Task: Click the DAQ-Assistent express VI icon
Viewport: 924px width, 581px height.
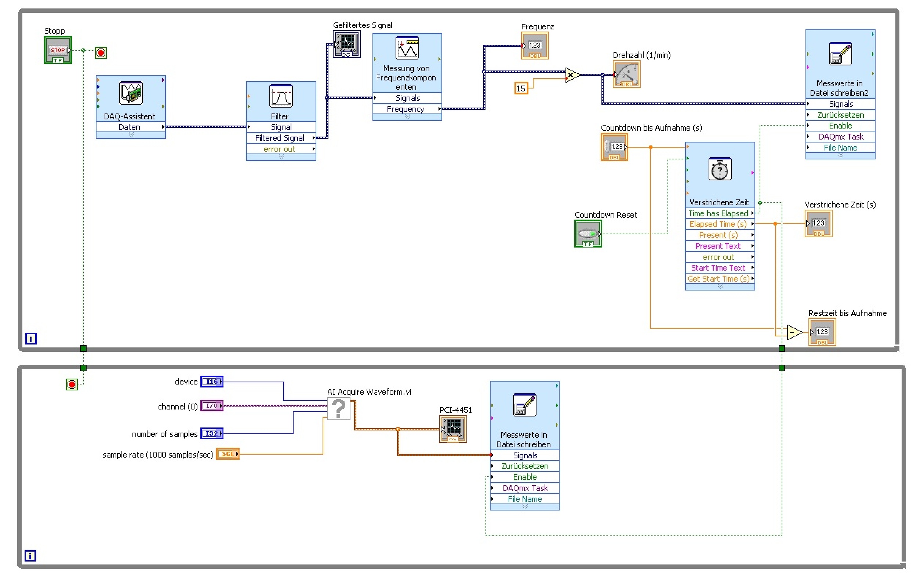Action: coord(131,93)
